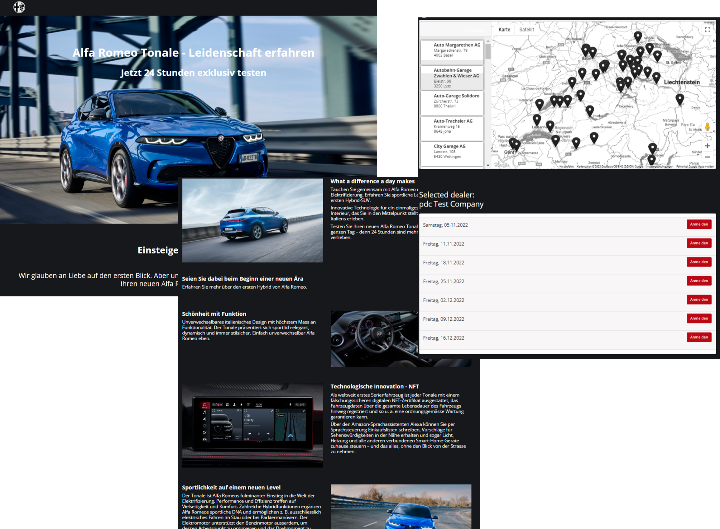Click 'Liechtenstein' label on the map
Viewport: 720px width, 529px height.
(x=682, y=82)
